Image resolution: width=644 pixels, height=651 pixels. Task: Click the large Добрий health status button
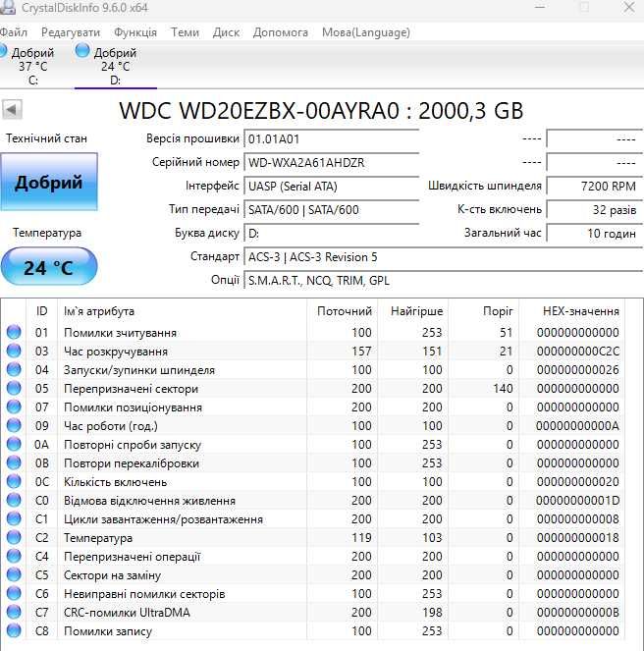tap(49, 182)
